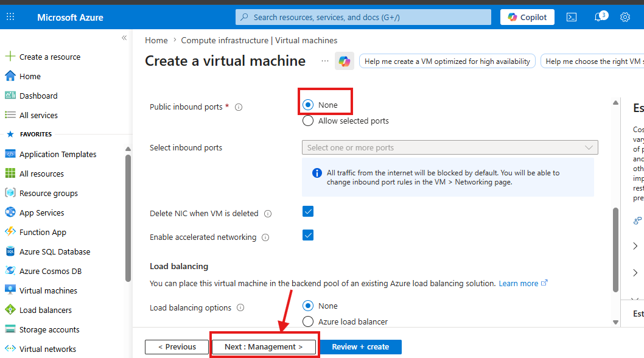Open the Learn more load balancing link
644x358 pixels.
pos(523,283)
